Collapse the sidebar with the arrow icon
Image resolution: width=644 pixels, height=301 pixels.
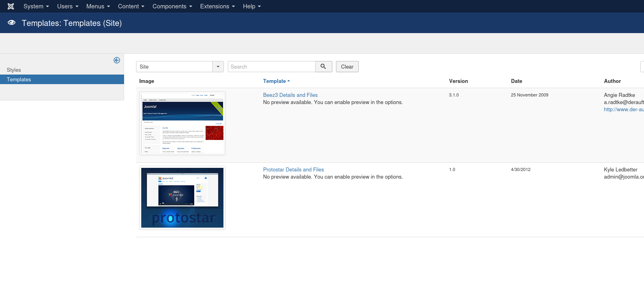click(117, 60)
